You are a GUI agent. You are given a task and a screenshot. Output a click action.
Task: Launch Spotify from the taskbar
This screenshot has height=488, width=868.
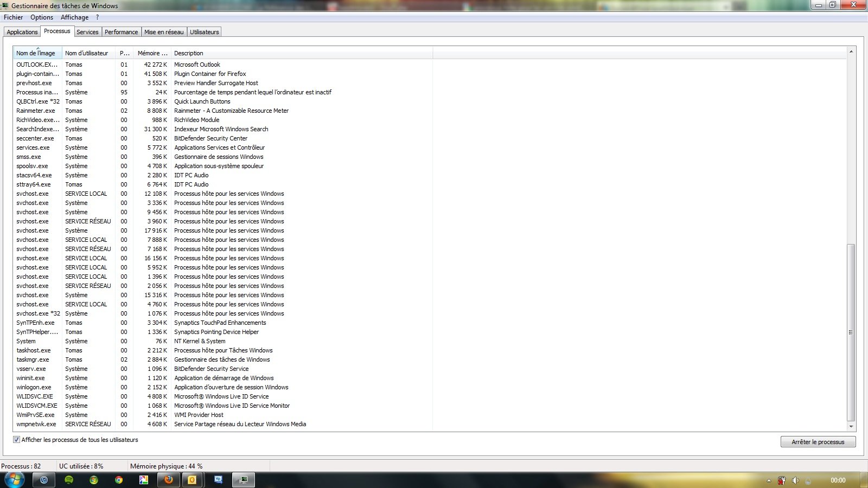tap(69, 480)
